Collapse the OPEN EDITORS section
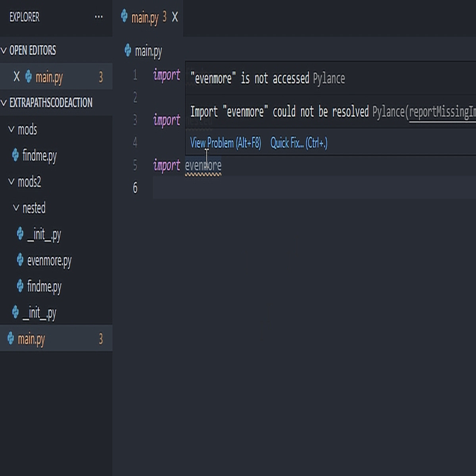The height and width of the screenshot is (476, 476). tap(4, 51)
